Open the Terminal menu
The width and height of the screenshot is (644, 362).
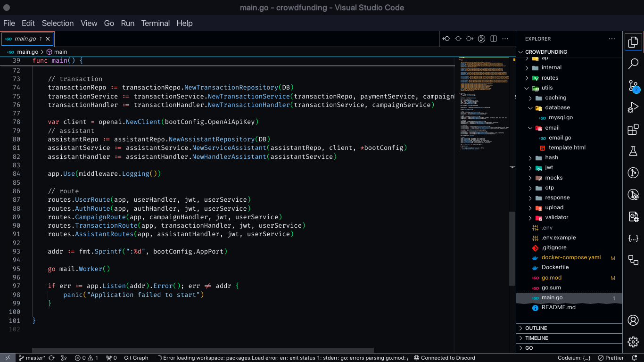(156, 23)
